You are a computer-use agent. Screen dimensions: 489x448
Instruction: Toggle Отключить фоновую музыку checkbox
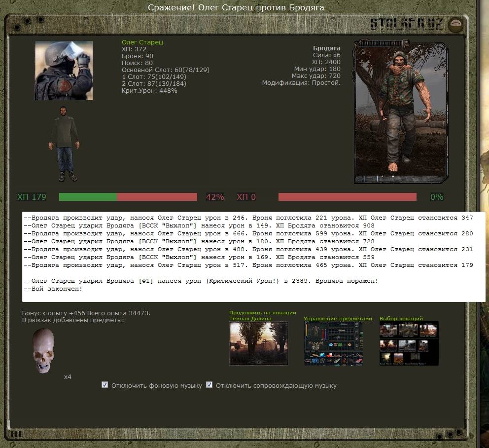tap(105, 385)
